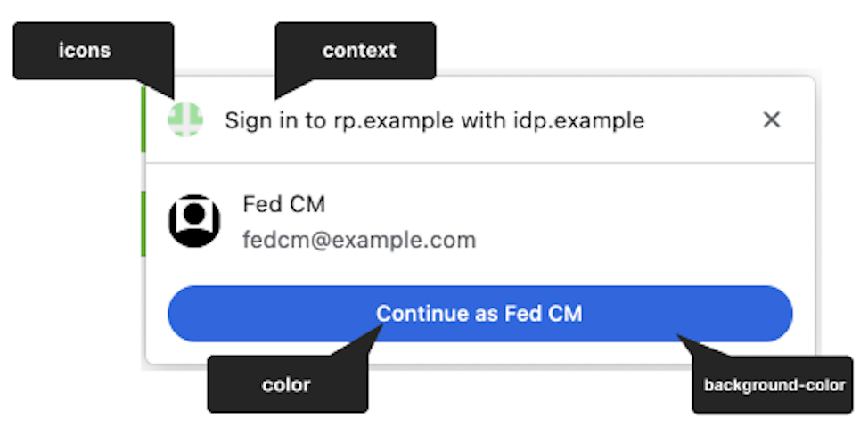Select the "background-color" annotation label

click(x=774, y=386)
